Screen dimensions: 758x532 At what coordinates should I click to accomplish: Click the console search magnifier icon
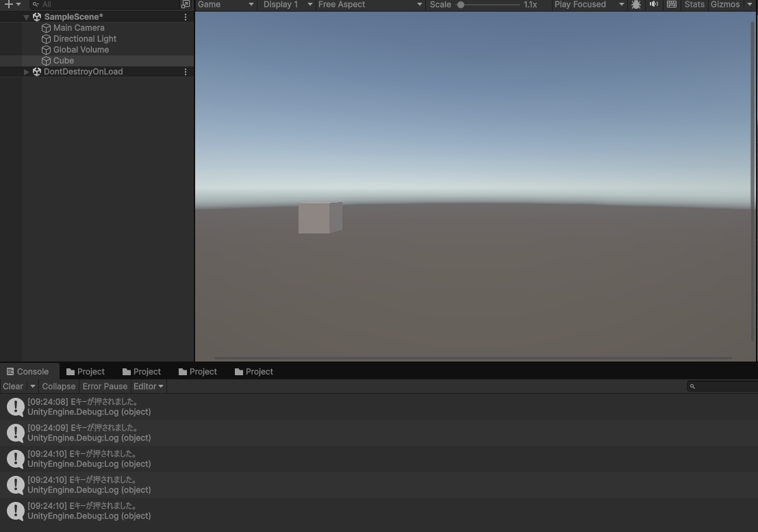click(692, 387)
